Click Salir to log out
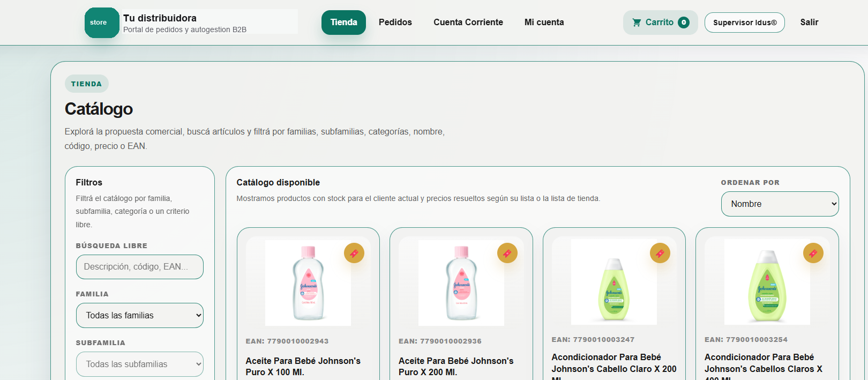 (809, 23)
